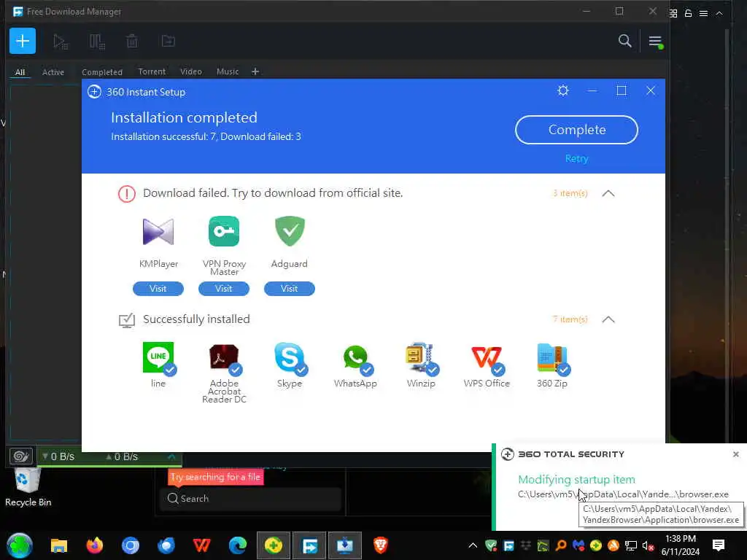Select the Adobe Acrobat Reader DC icon

tap(225, 358)
